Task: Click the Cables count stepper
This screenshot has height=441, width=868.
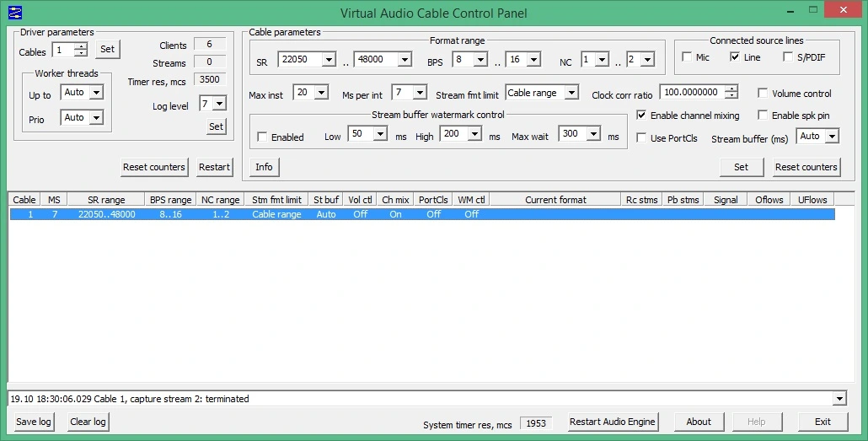Action: click(x=81, y=50)
